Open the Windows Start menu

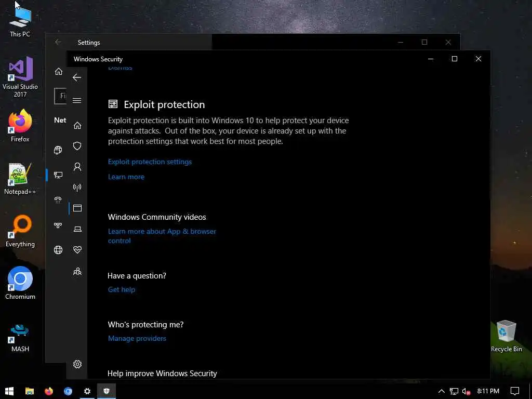coord(9,391)
